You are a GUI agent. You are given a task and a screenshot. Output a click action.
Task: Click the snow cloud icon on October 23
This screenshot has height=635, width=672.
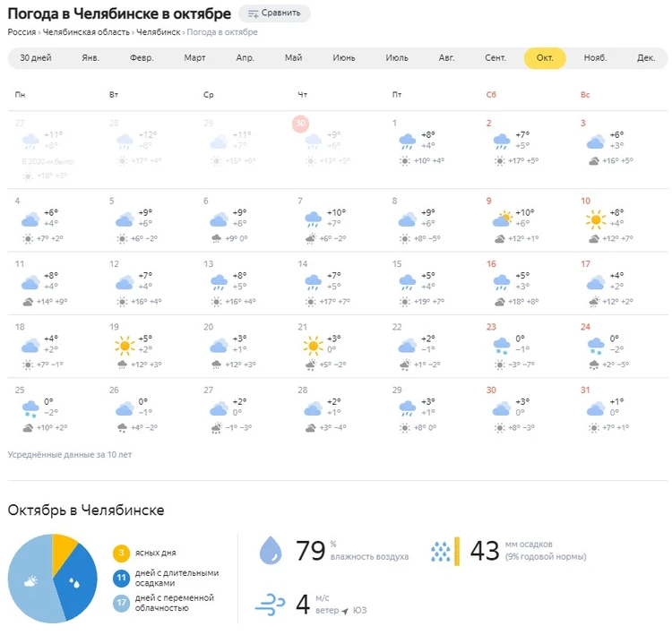[502, 347]
